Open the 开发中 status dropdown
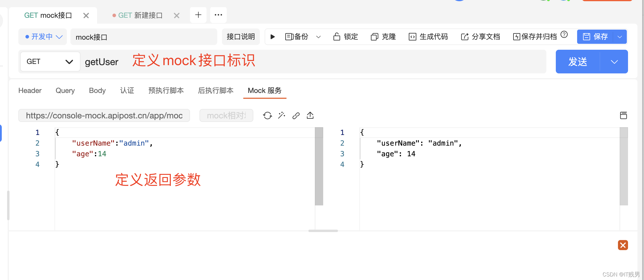The image size is (644, 280). click(43, 37)
